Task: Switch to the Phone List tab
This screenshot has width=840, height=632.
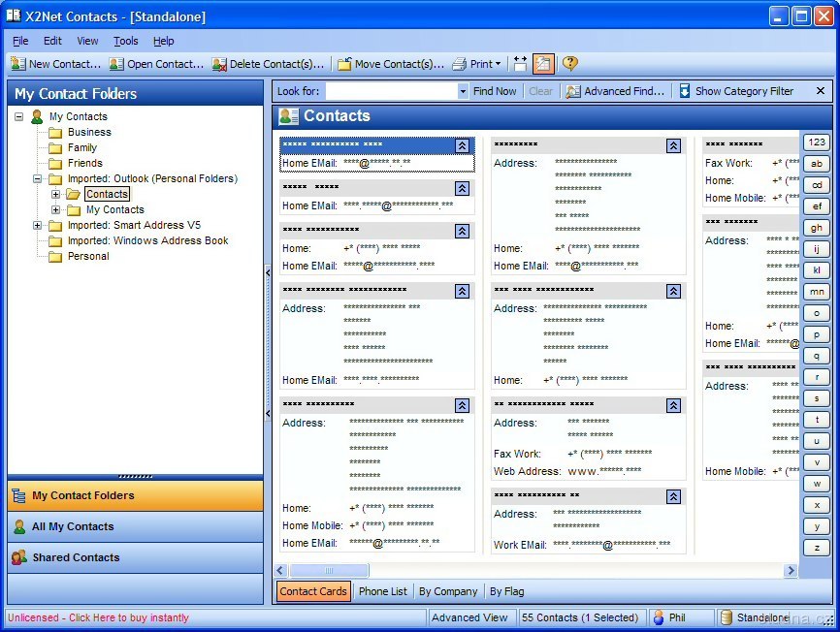Action: (383, 591)
